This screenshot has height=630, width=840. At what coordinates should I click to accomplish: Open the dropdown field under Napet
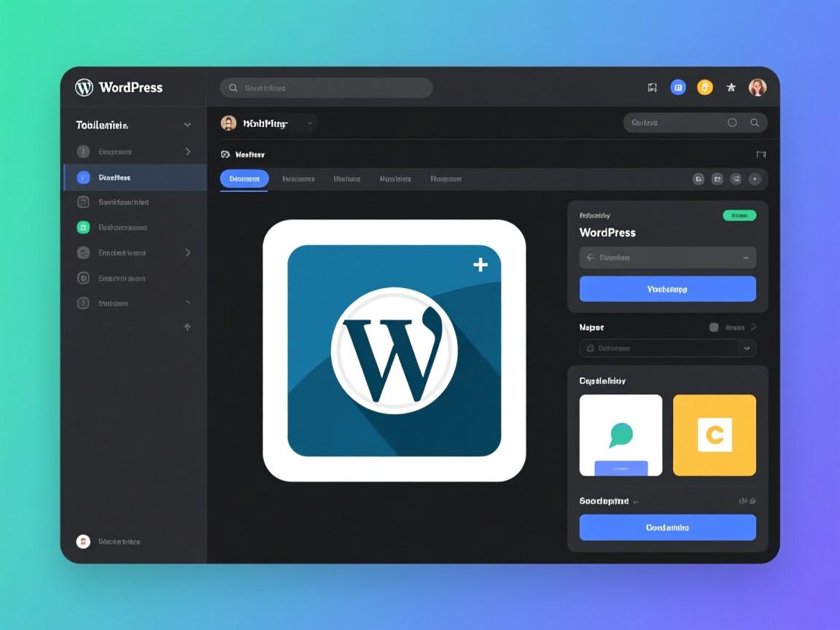(666, 349)
